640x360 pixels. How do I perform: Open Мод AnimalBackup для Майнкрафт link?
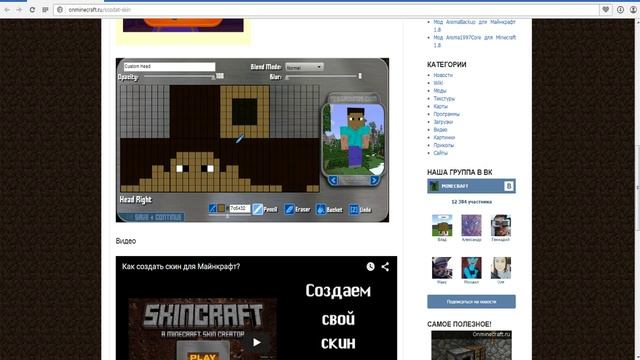pyautogui.click(x=474, y=26)
